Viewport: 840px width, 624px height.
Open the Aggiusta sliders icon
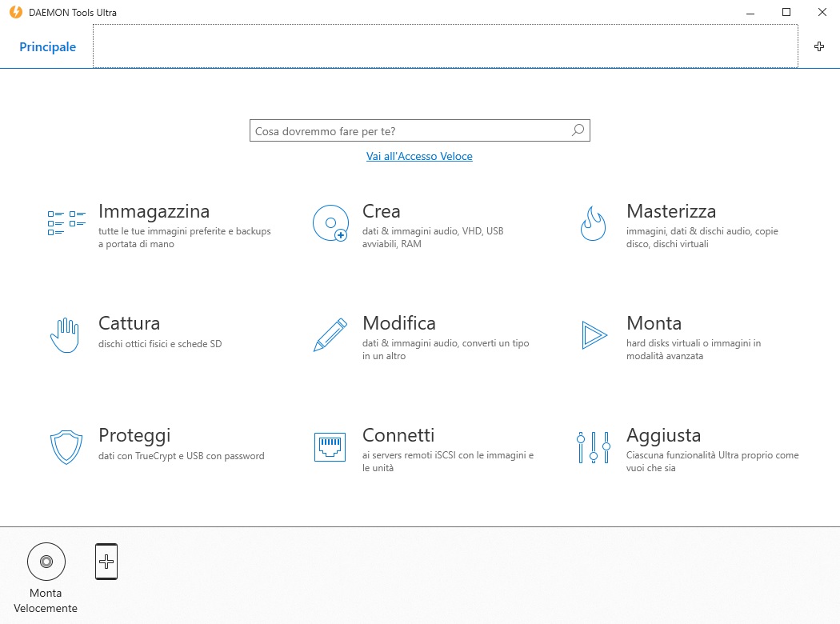pyautogui.click(x=594, y=447)
